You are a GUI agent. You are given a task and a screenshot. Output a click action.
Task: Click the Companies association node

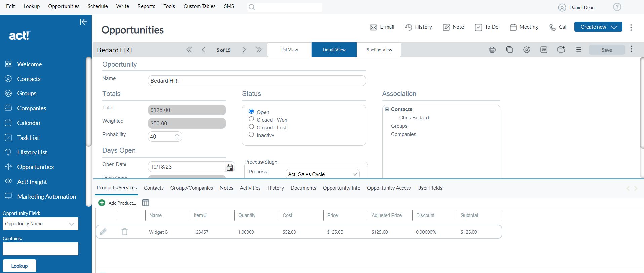(403, 134)
